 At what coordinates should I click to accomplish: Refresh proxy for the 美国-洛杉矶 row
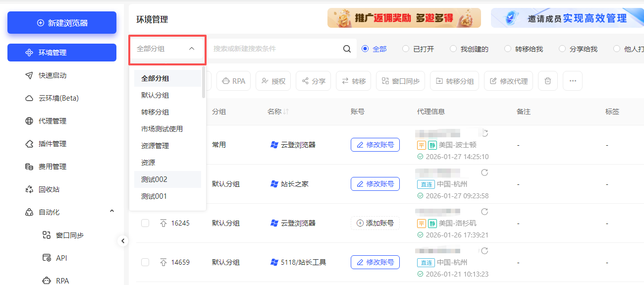pyautogui.click(x=485, y=212)
